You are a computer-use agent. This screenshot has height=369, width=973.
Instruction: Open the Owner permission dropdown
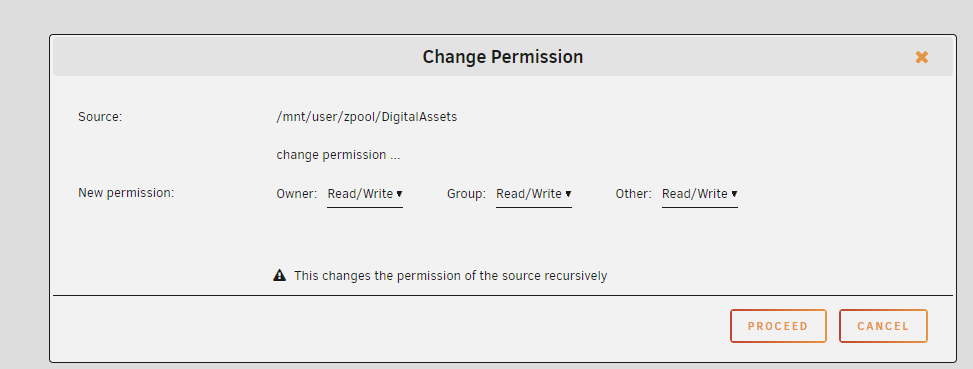pyautogui.click(x=365, y=195)
